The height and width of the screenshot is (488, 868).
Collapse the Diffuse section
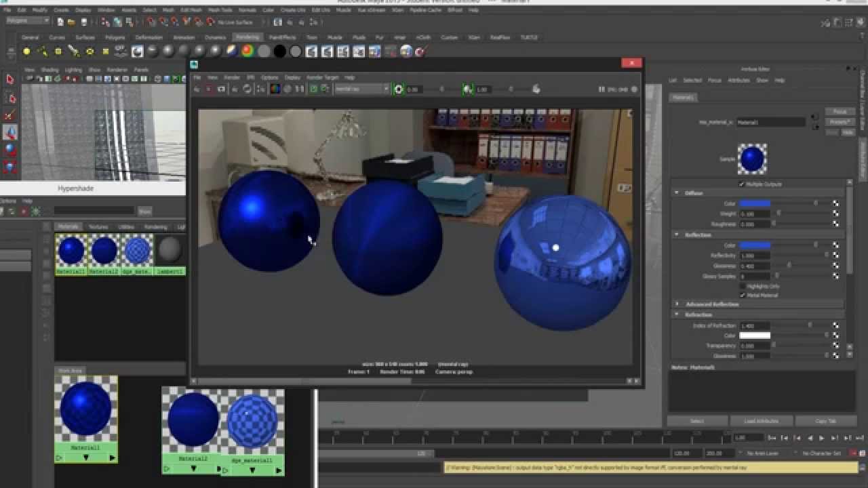(676, 193)
